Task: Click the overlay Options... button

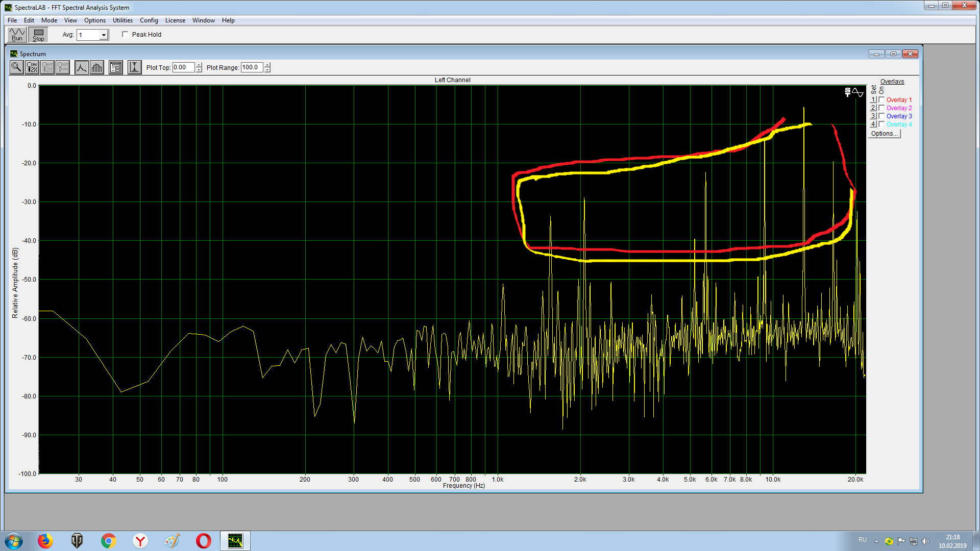Action: (884, 134)
